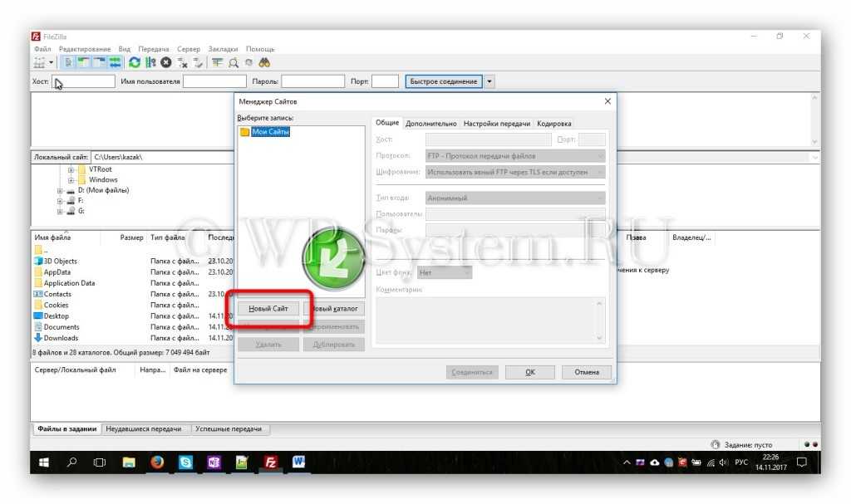Viewport: 851px width, 504px height.
Task: Open Быстрое соединение history dropdown arrow
Action: click(x=489, y=81)
